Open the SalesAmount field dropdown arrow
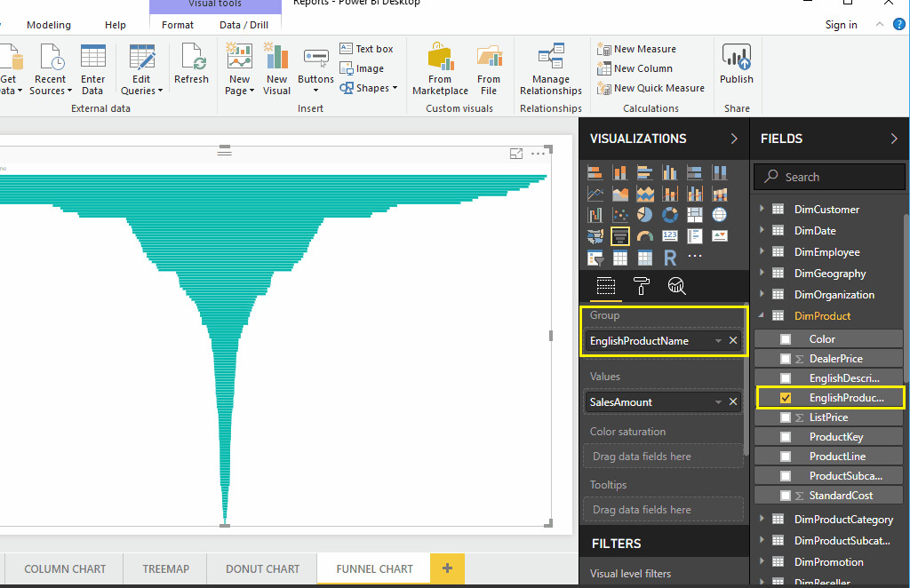The height and width of the screenshot is (588, 910). point(718,402)
